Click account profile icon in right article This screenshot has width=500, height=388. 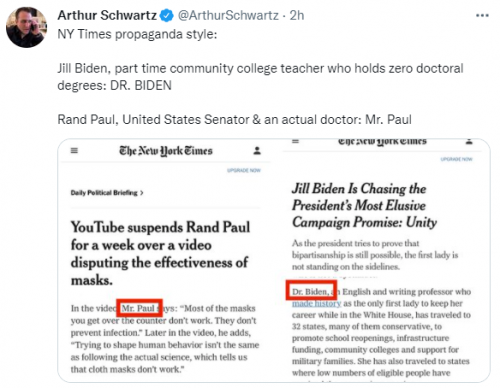click(x=469, y=142)
